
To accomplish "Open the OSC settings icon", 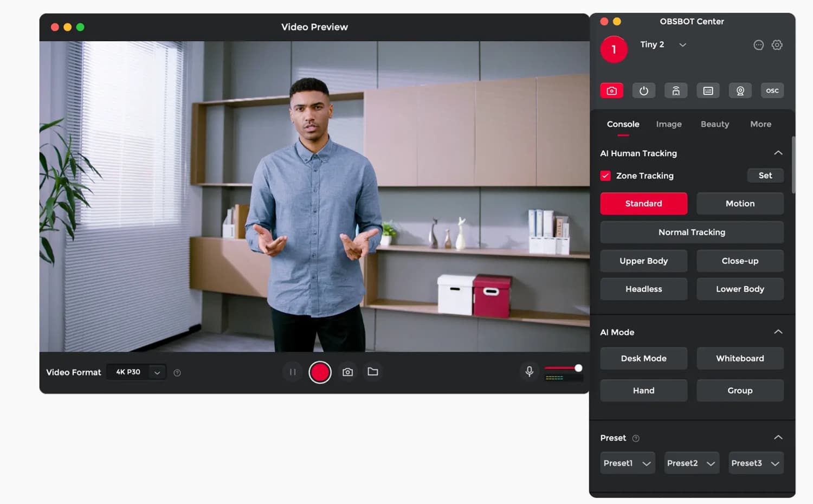I will click(x=772, y=91).
